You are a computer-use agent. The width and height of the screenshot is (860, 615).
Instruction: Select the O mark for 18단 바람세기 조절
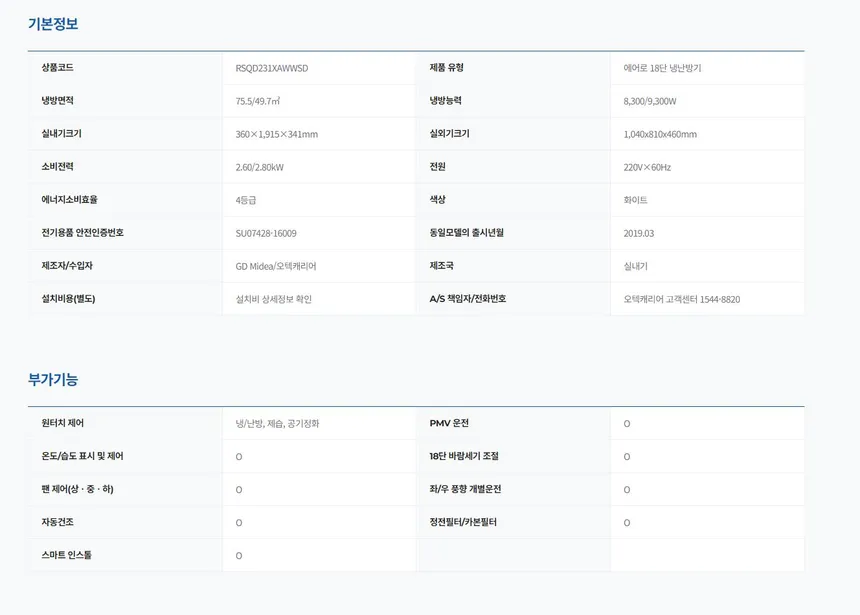(x=627, y=456)
